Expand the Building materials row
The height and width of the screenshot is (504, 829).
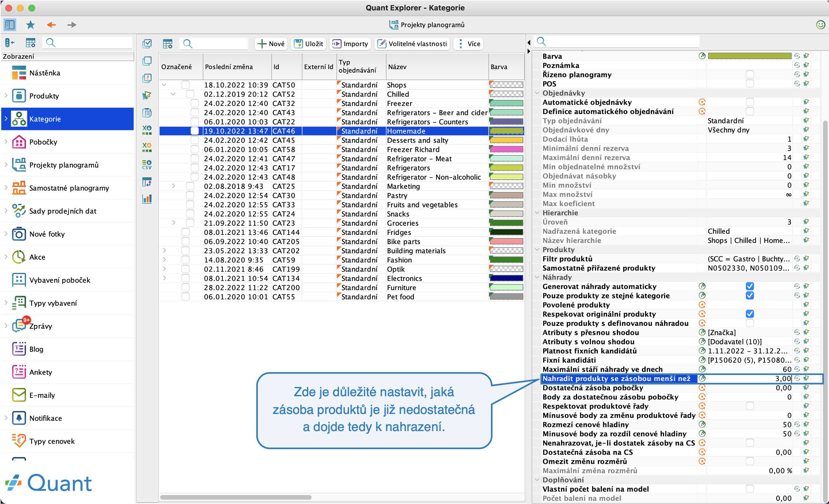pos(164,250)
